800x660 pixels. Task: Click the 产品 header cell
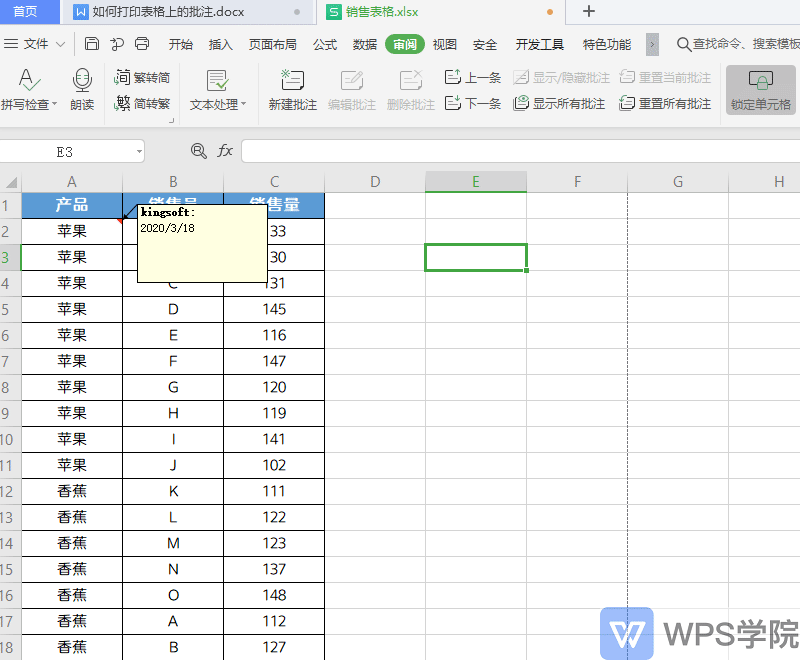click(72, 205)
